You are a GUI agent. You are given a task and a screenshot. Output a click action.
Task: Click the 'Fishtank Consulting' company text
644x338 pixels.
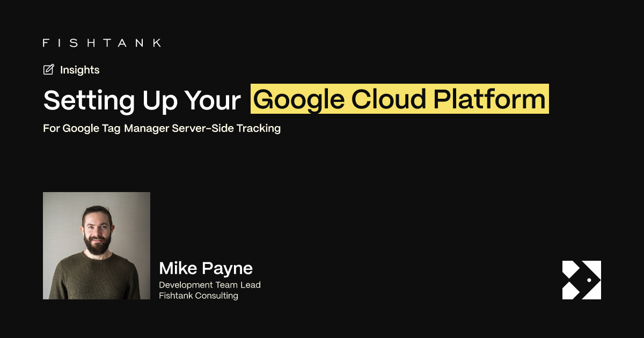pos(199,296)
